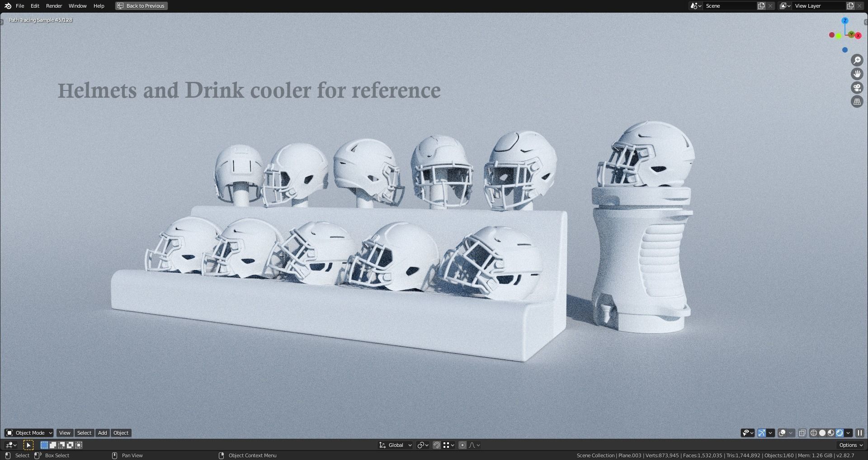Open the gizmo options dropdown arrow
Viewport: 868px width, 460px height.
click(771, 433)
